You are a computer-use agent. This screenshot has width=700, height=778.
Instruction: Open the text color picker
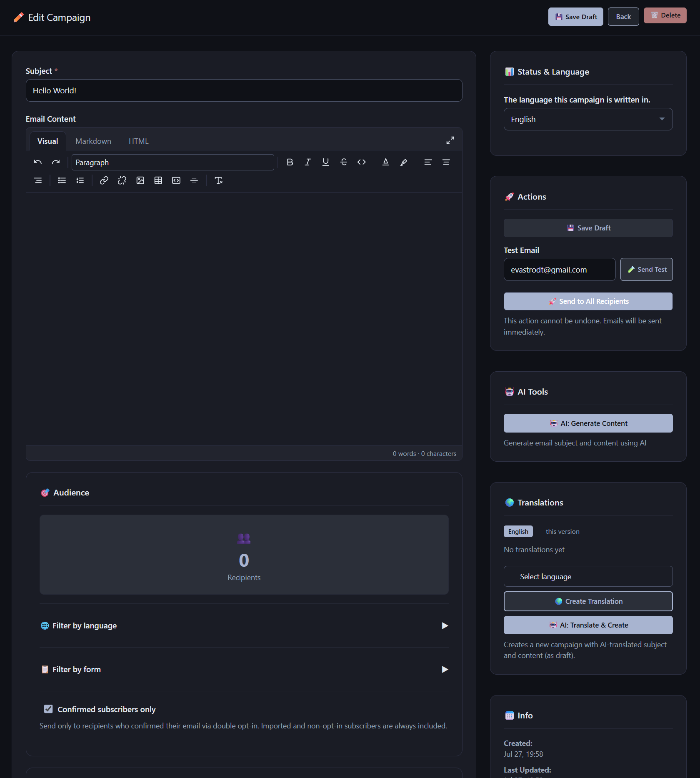(386, 162)
